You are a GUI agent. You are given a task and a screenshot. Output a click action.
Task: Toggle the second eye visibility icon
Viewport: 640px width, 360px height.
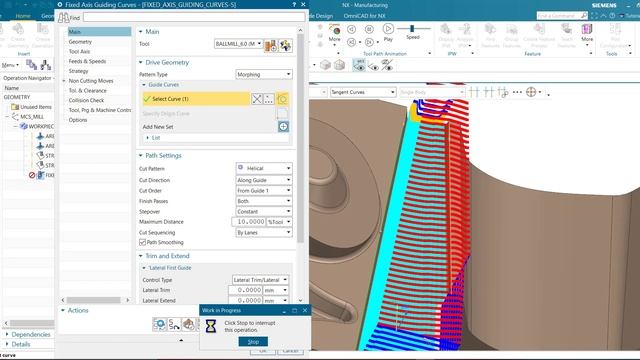(x=373, y=66)
